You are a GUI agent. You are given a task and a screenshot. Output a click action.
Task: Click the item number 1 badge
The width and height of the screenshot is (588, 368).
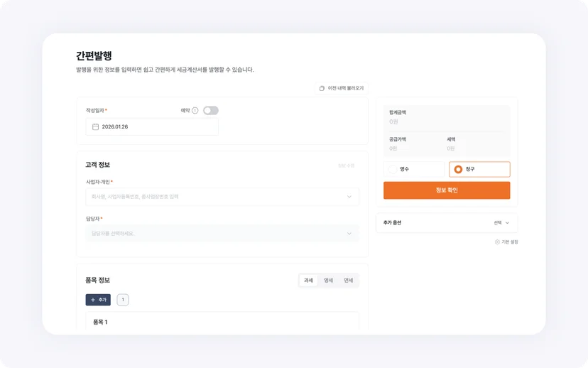pyautogui.click(x=123, y=300)
